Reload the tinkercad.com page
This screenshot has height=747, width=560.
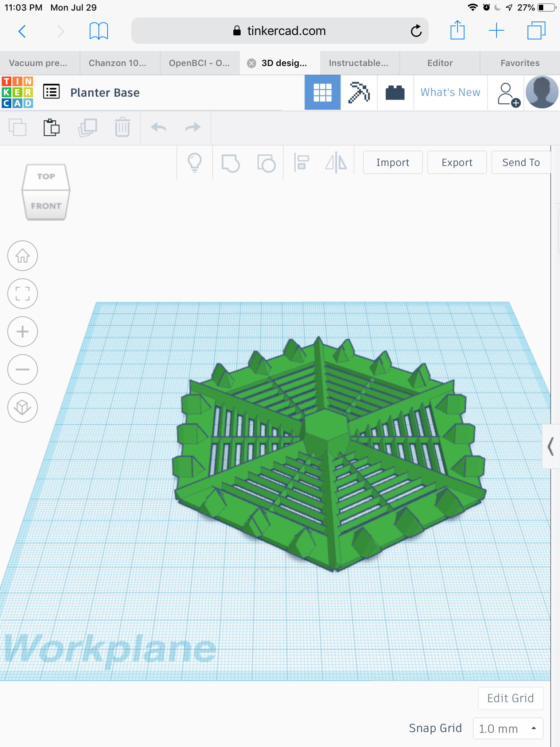coord(416,31)
